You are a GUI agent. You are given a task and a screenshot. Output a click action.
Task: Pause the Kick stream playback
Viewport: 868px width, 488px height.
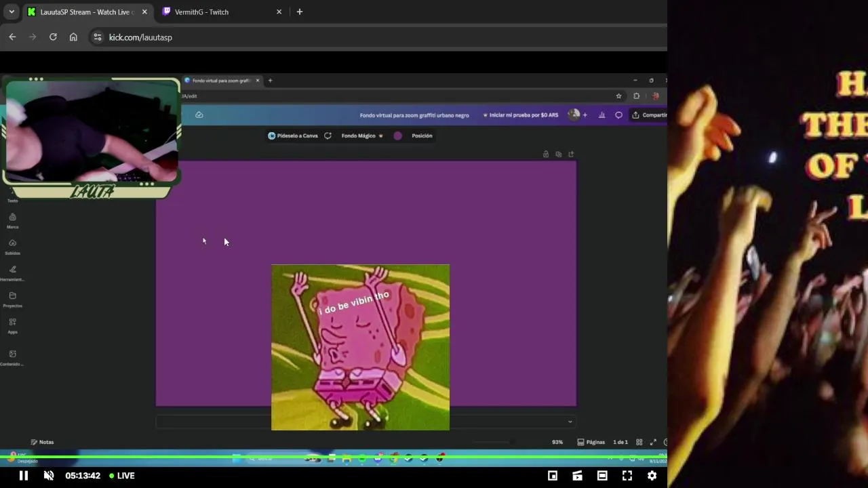(23, 476)
